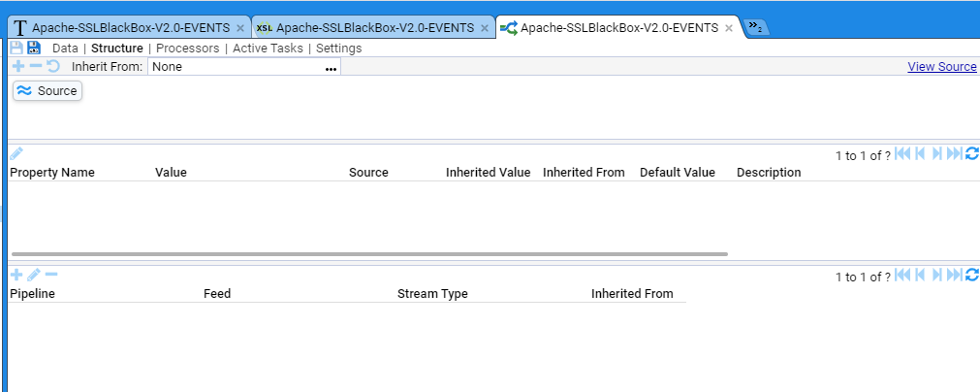Open the Active Tasks view
This screenshot has height=392, width=980.
tap(268, 48)
